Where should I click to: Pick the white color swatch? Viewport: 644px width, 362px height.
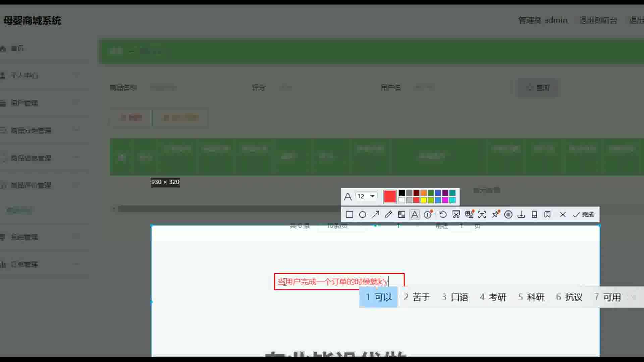coord(401,200)
